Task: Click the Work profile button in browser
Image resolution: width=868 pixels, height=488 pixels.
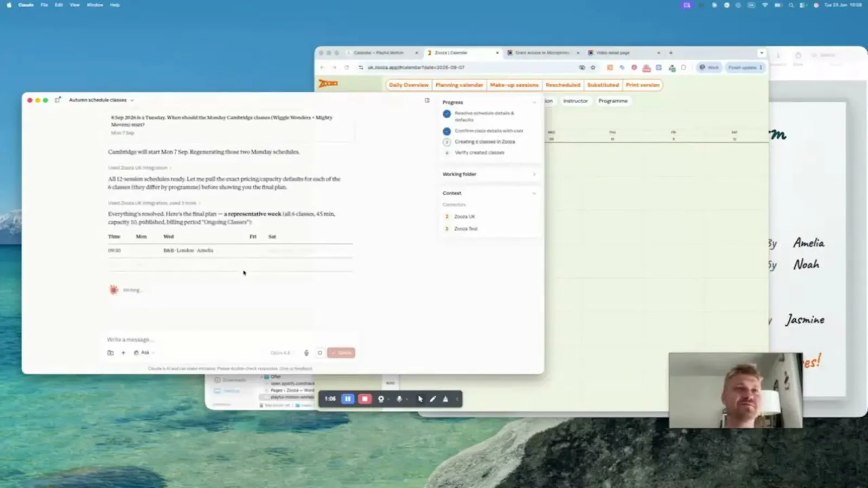Action: (x=709, y=67)
